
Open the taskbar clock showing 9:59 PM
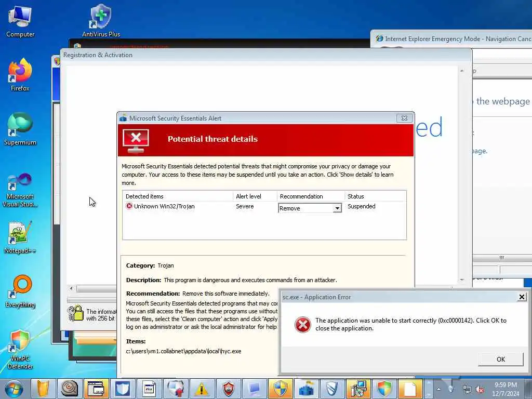506,389
